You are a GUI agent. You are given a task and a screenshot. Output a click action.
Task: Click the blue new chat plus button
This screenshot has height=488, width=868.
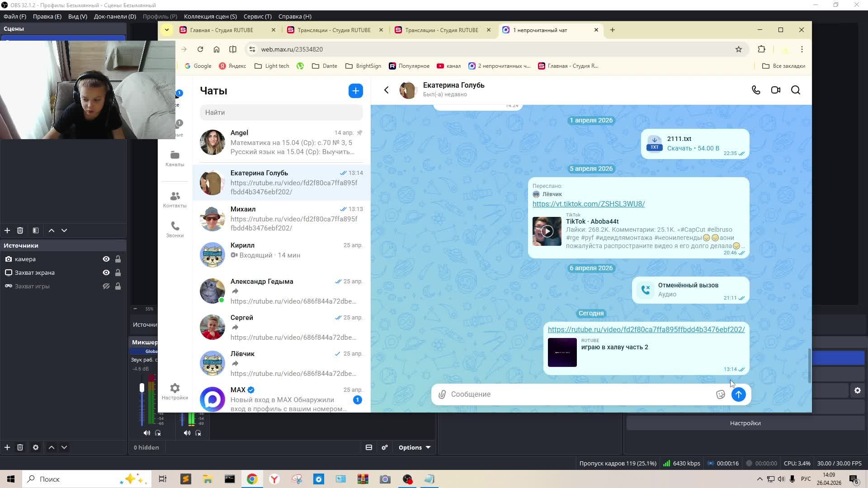coord(356,91)
